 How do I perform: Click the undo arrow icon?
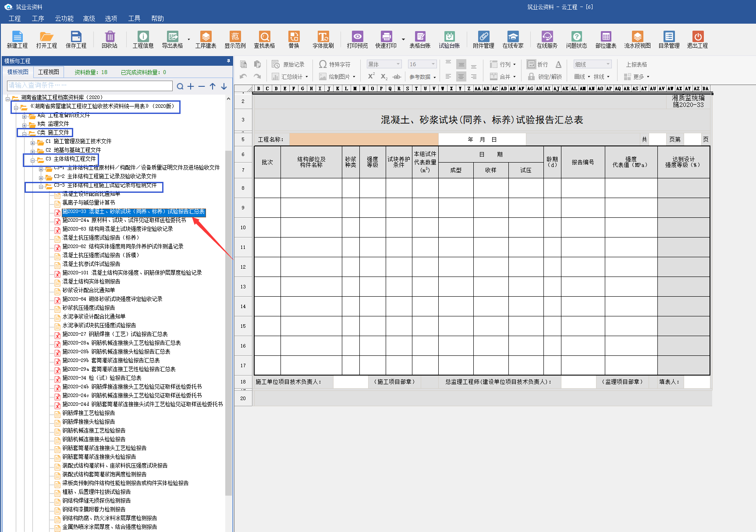243,76
